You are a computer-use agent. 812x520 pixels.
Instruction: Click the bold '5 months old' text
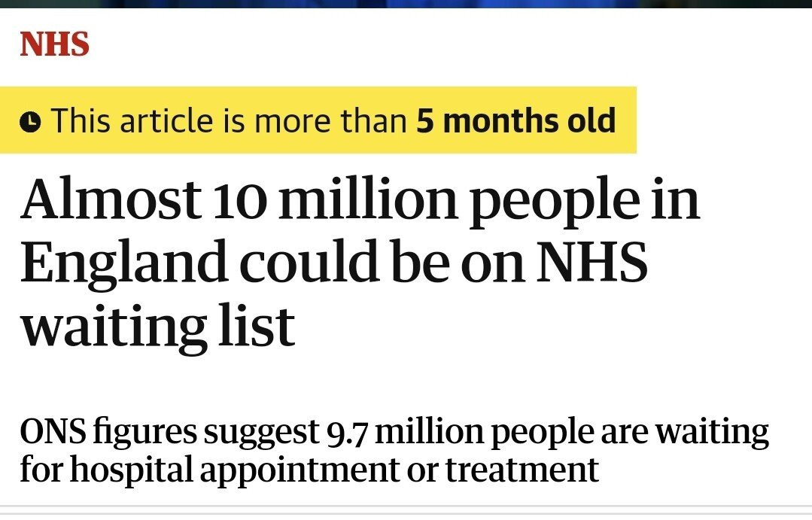point(516,121)
